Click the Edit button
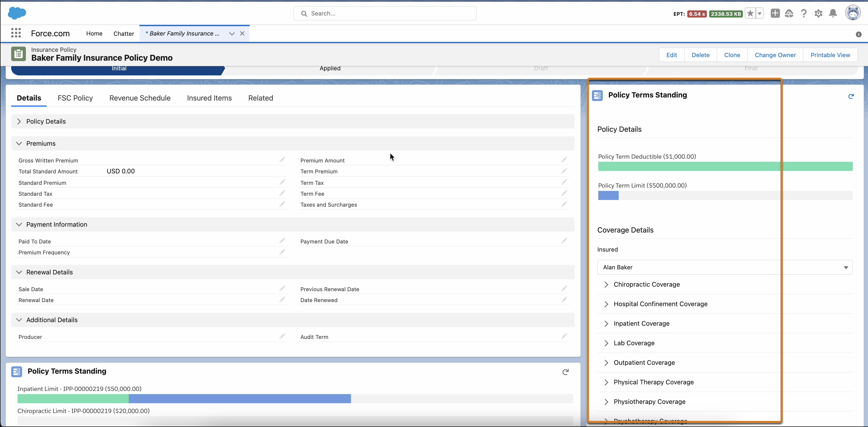Viewport: 868px width, 427px height. coord(671,55)
